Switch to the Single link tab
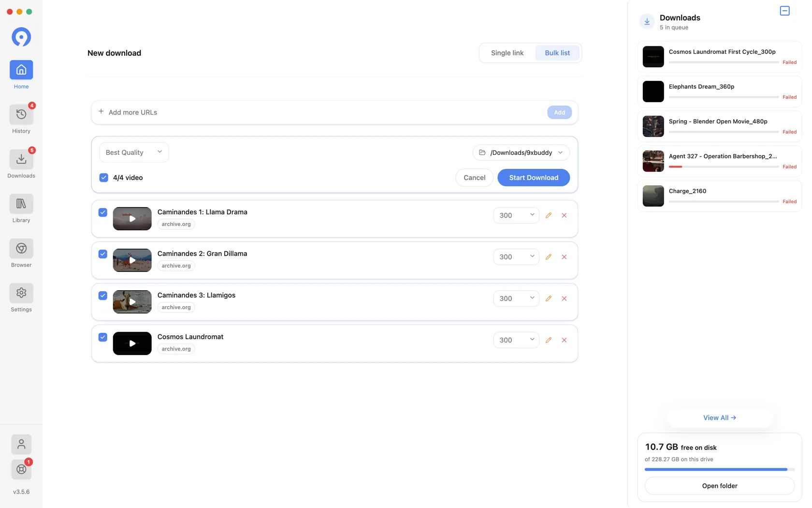 [507, 53]
